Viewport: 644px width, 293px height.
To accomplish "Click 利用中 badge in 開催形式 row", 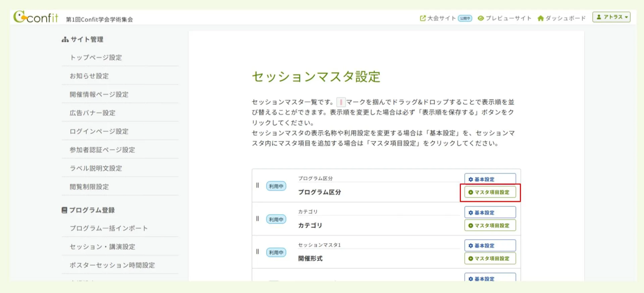I will [276, 252].
